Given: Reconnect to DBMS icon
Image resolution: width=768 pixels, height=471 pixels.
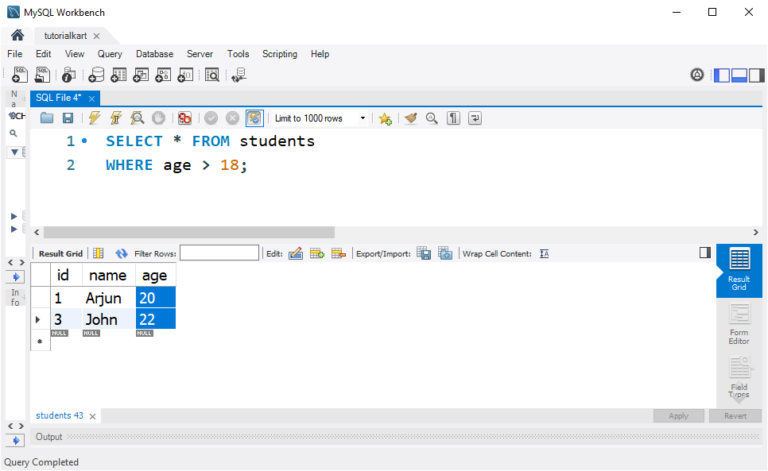Looking at the screenshot, I should 239,75.
